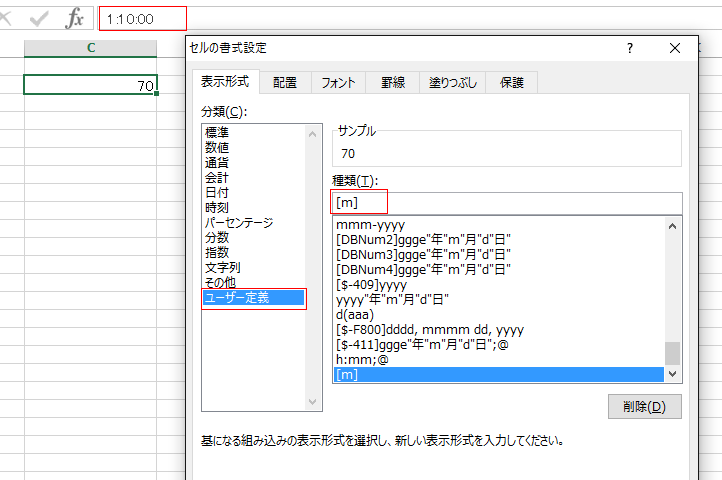Switch to the フォント tab
Screen dimensions: 722x480
coord(338,83)
